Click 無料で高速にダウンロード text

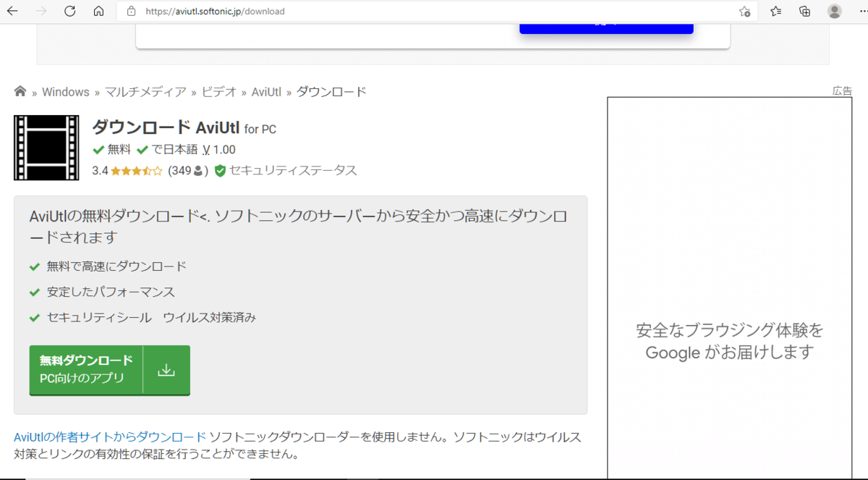(x=116, y=266)
